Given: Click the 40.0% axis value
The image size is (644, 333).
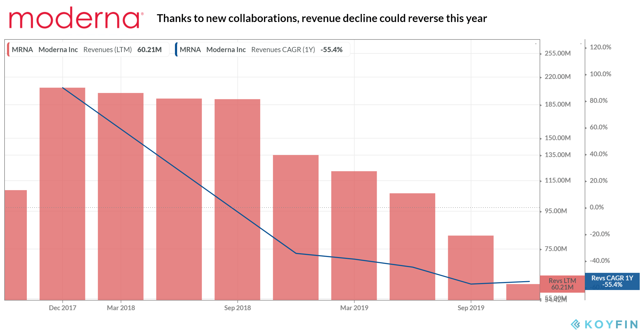Looking at the screenshot, I should coord(599,154).
